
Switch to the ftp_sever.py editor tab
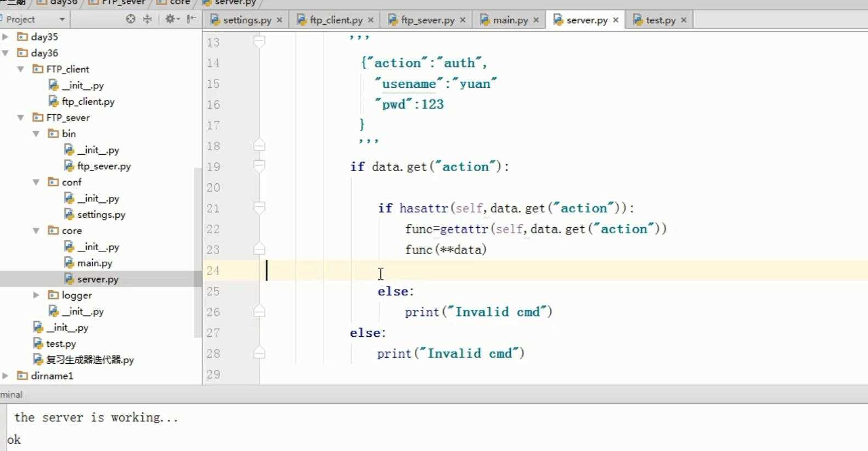pos(427,20)
